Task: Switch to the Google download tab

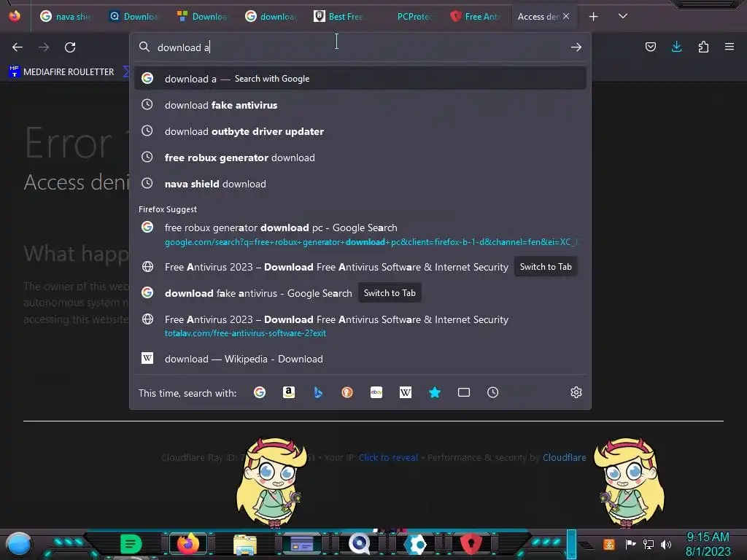Action: tap(271, 17)
